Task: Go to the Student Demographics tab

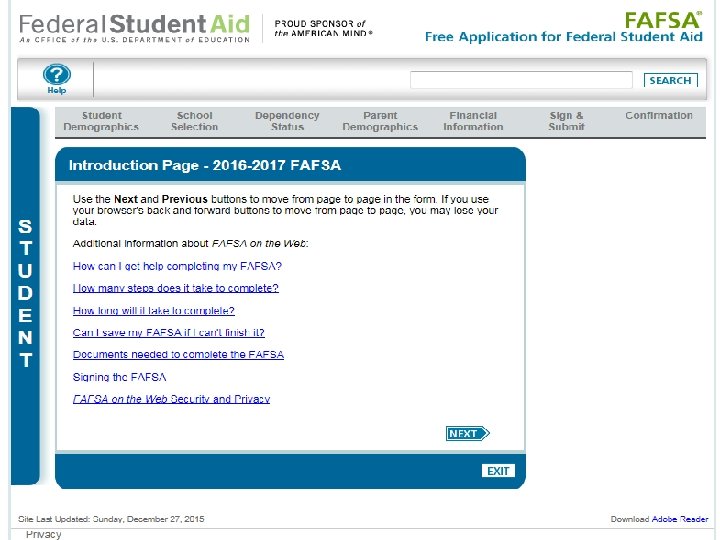Action: [101, 121]
